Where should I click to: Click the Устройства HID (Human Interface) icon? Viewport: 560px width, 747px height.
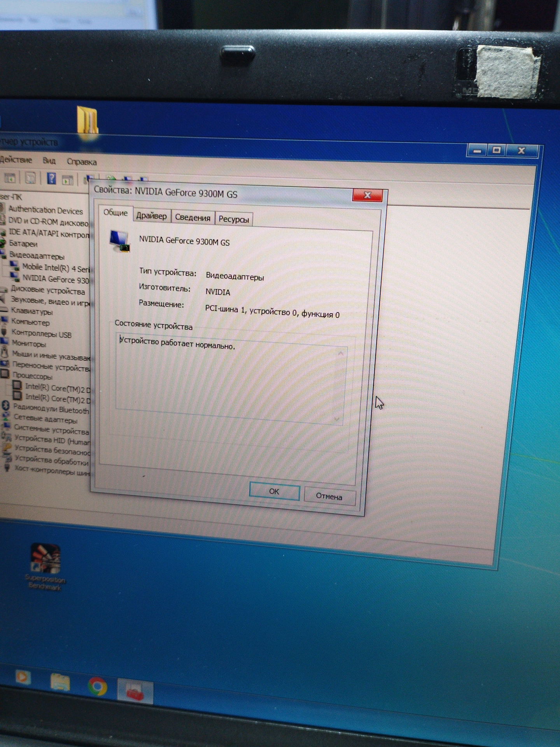pyautogui.click(x=6, y=437)
